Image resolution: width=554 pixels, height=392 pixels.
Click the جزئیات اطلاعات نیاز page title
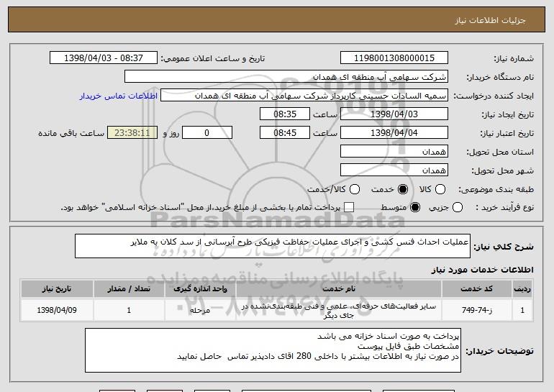[490, 20]
